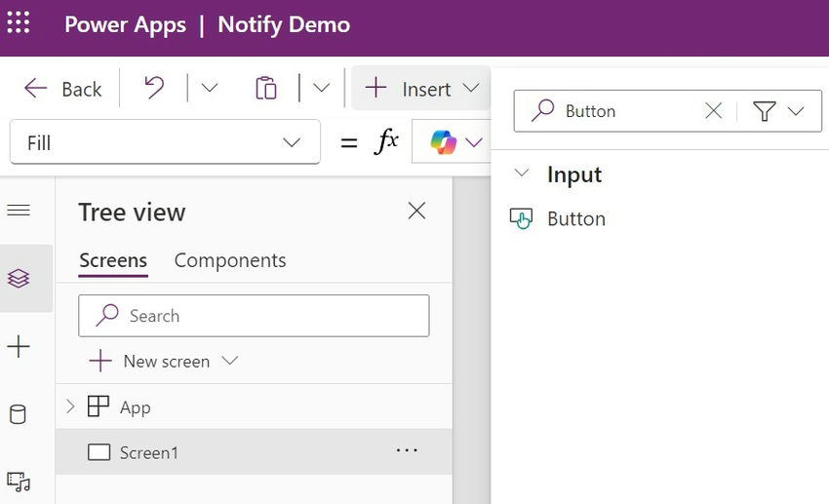829x504 pixels.
Task: Click the Undo arrow icon
Action: (154, 87)
